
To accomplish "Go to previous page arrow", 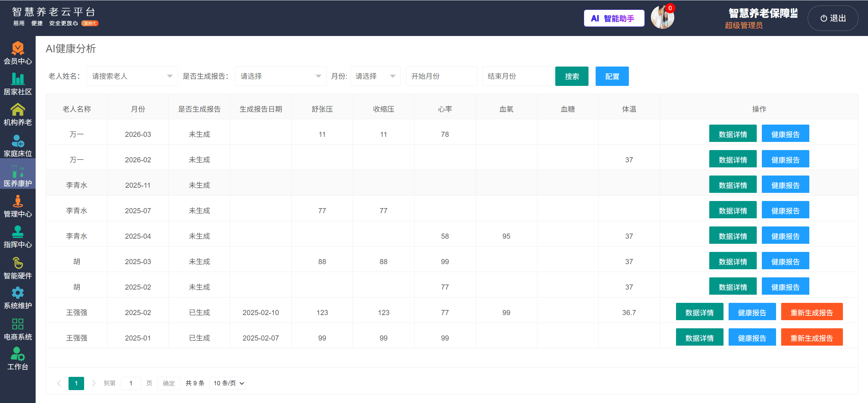I will click(59, 383).
